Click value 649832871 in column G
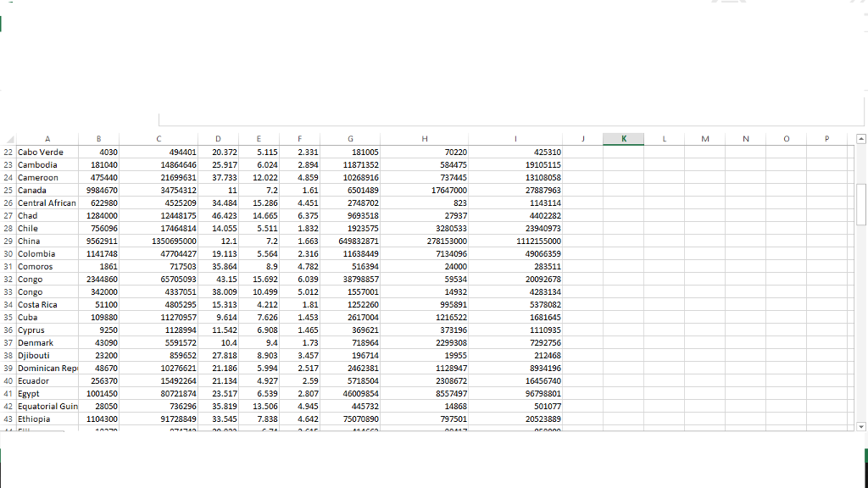 tap(350, 241)
